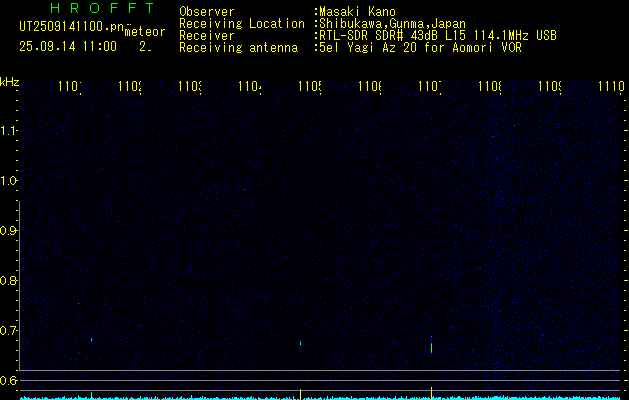Click the date stamp 25.09.14 11:00

tap(68, 47)
